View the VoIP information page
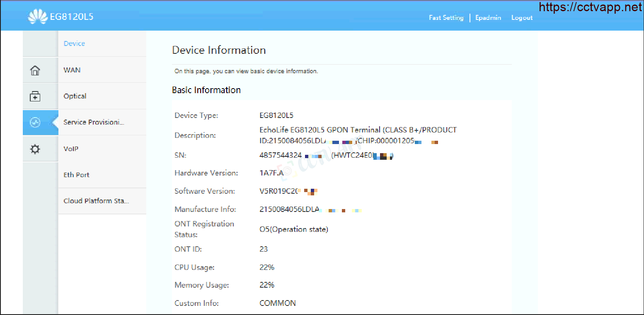 click(71, 149)
